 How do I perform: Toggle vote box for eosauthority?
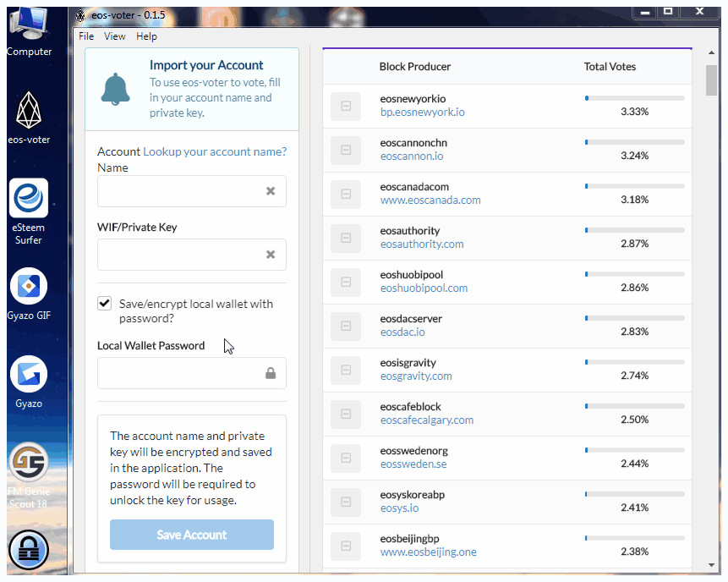click(x=346, y=238)
